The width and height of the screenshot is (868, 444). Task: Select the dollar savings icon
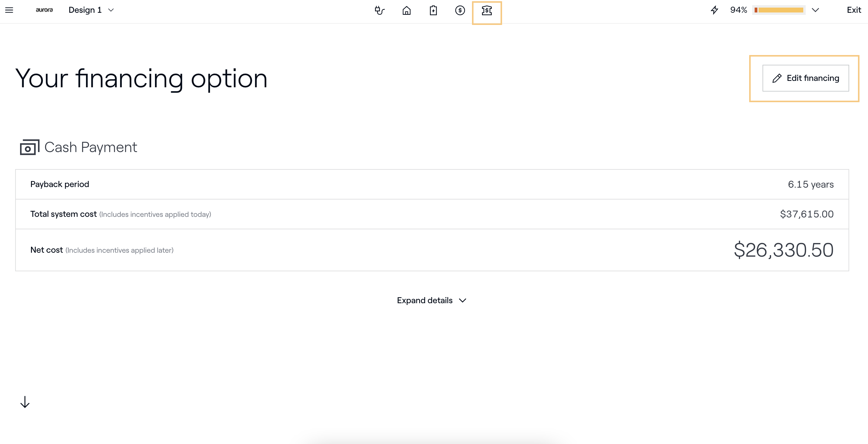460,10
